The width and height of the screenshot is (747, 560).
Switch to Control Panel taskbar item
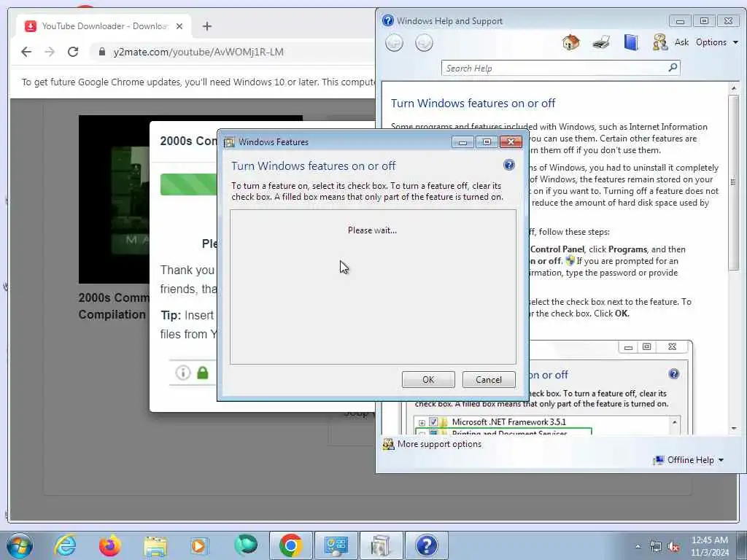(336, 545)
